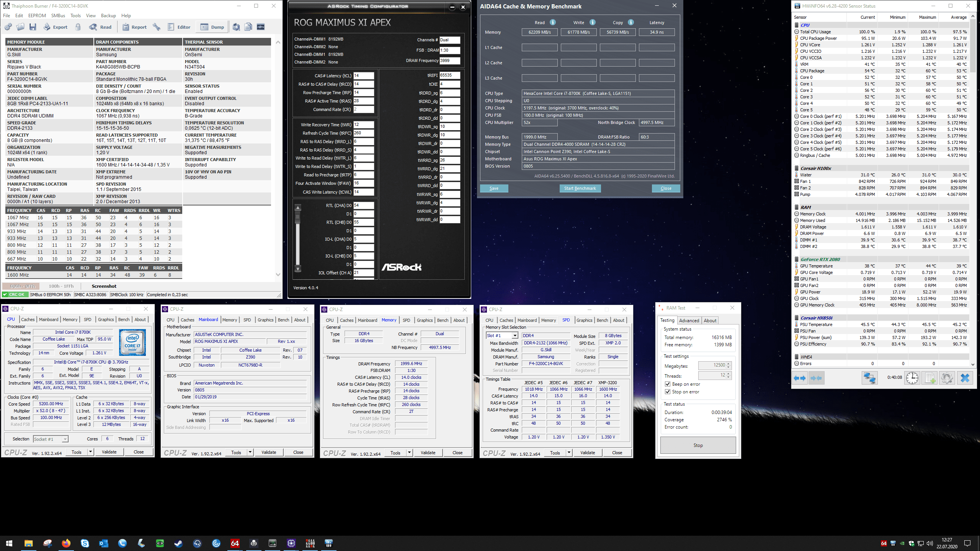
Task: Click the info icon next to Read in AIDA64
Action: click(553, 22)
